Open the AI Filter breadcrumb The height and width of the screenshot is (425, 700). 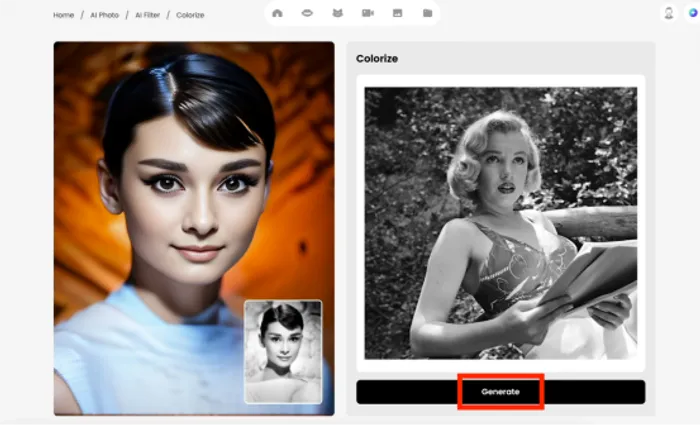click(x=150, y=15)
